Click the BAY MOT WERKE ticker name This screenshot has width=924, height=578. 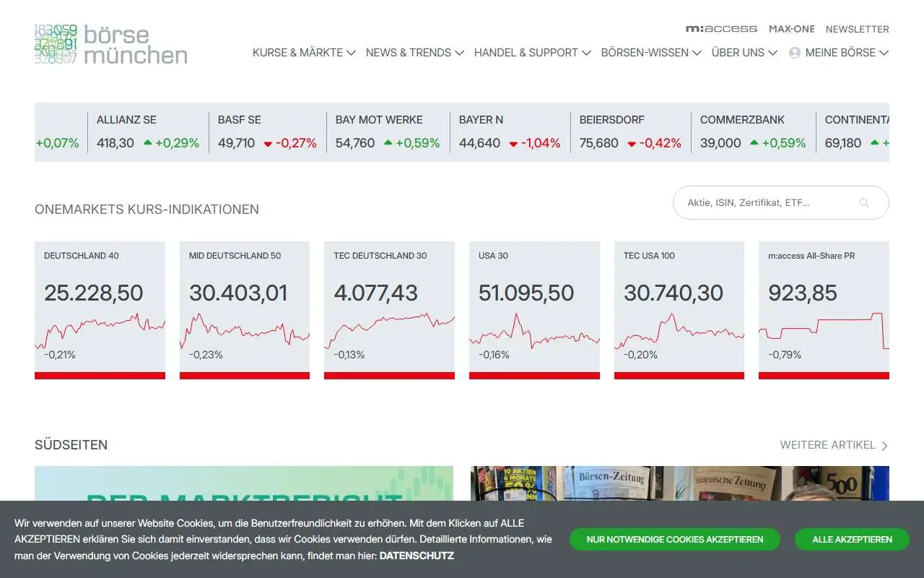pyautogui.click(x=379, y=120)
